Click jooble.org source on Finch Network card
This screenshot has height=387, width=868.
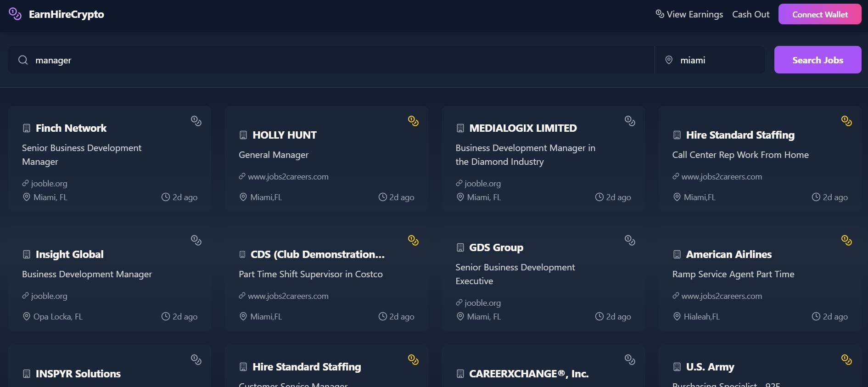pos(49,183)
